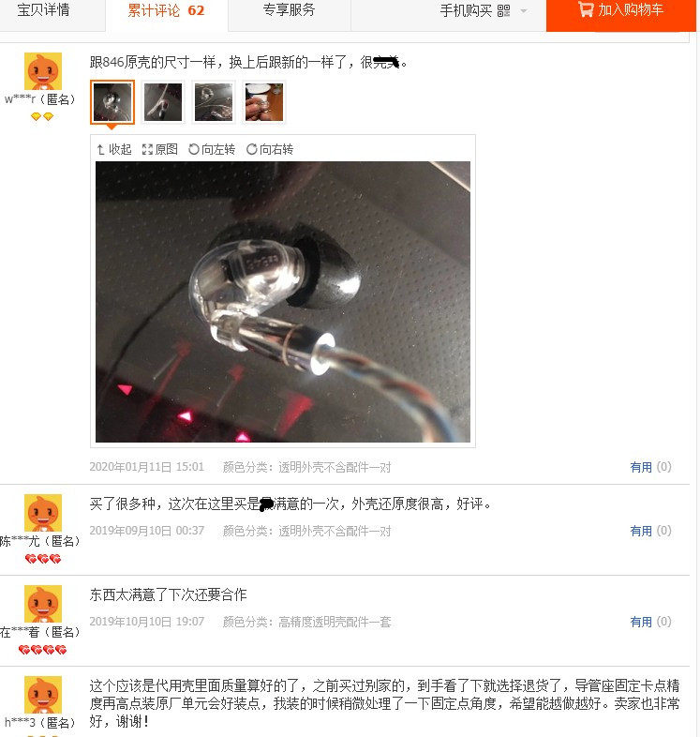
Task: Expand the 手机购买 dropdown arrow
Action: tap(524, 11)
